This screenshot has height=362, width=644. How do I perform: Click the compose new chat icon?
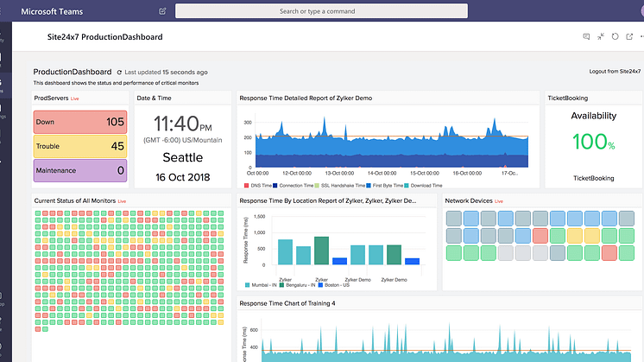pyautogui.click(x=163, y=11)
